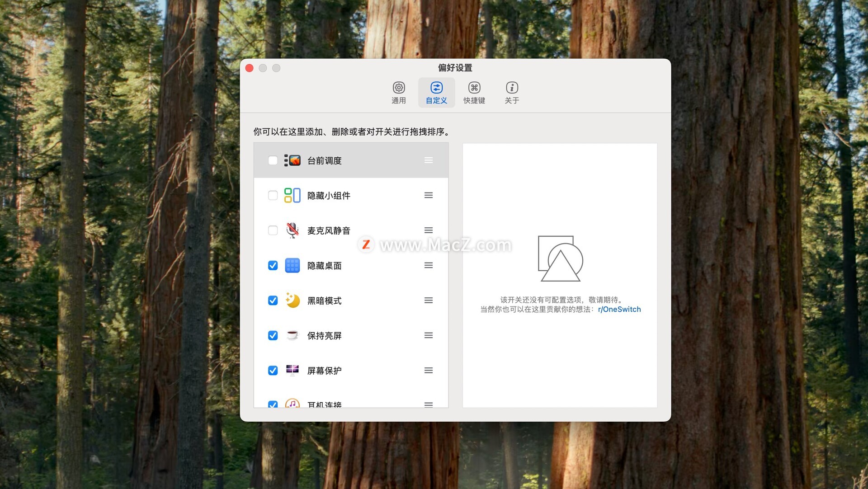Close the 偏好设置 window
868x489 pixels.
[x=249, y=68]
